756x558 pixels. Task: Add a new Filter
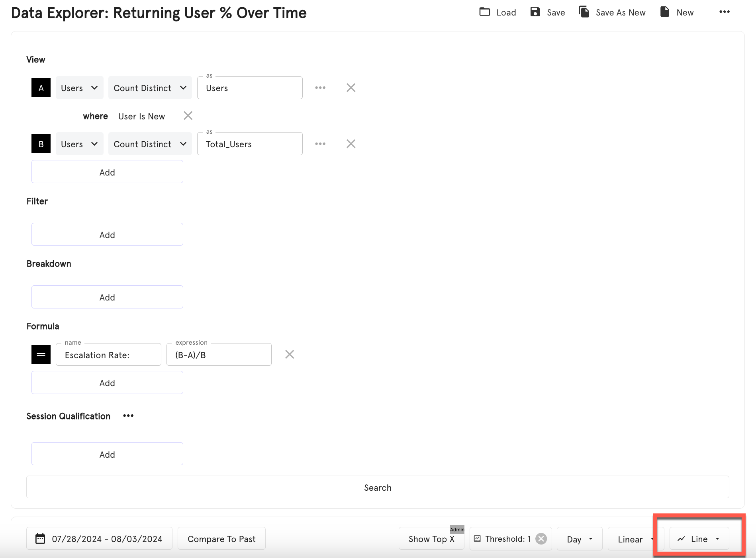tap(107, 234)
